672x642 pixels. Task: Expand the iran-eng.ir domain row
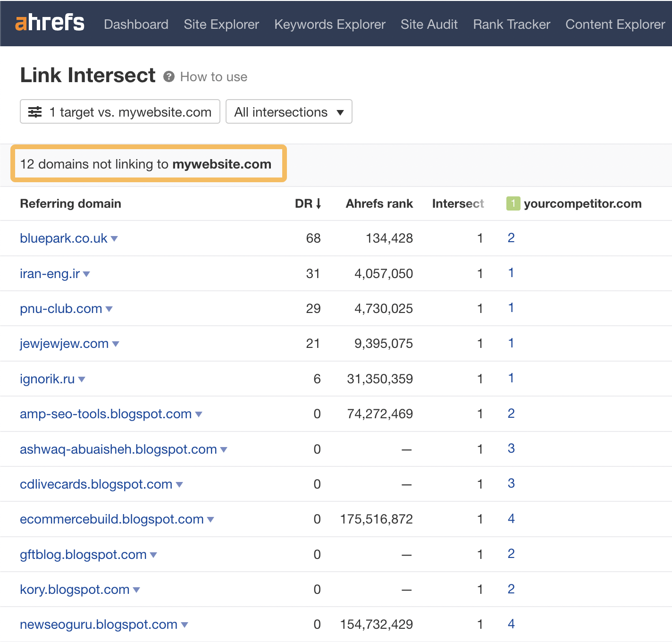(87, 274)
